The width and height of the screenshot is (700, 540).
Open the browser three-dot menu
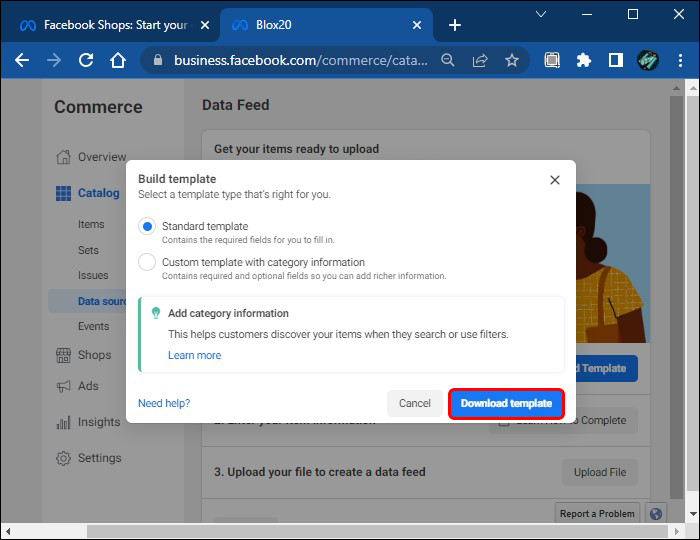pos(680,60)
